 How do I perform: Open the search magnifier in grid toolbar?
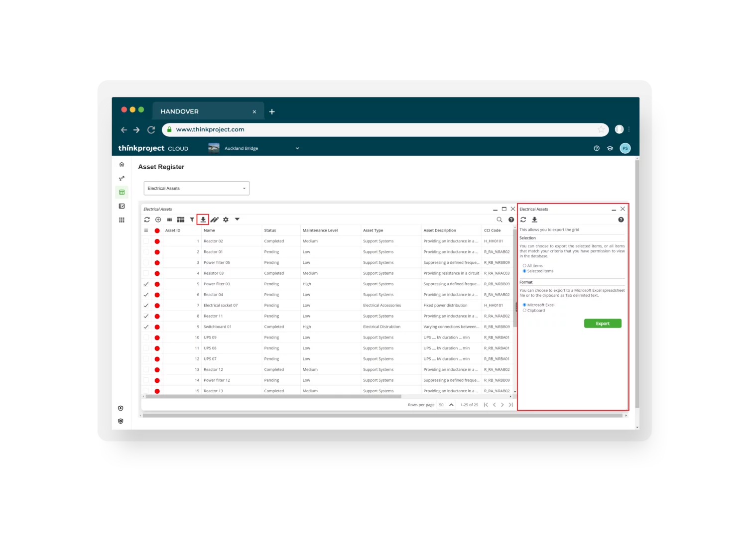[x=499, y=220]
